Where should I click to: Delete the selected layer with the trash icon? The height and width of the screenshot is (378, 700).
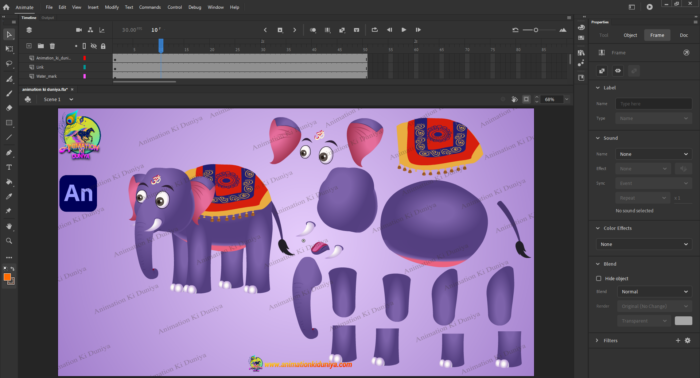(x=52, y=46)
